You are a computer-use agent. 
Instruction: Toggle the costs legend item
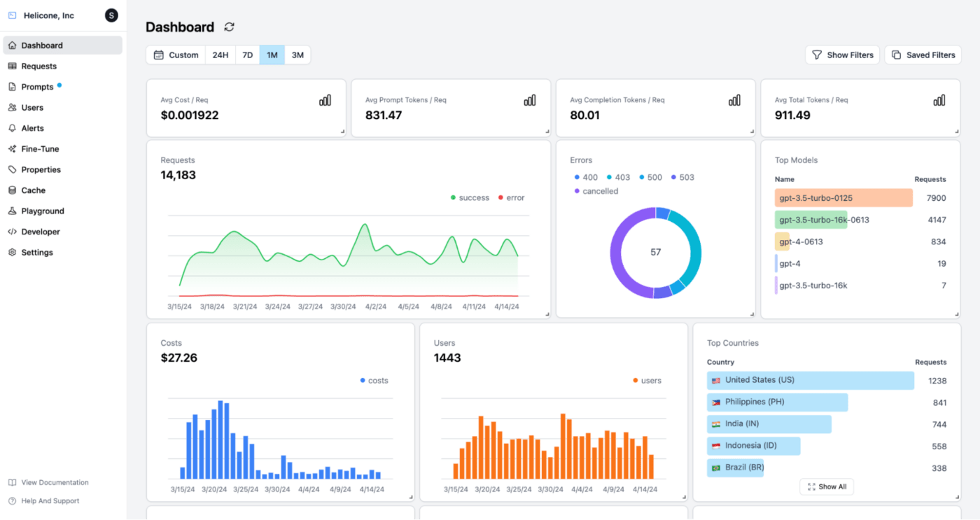(x=374, y=381)
